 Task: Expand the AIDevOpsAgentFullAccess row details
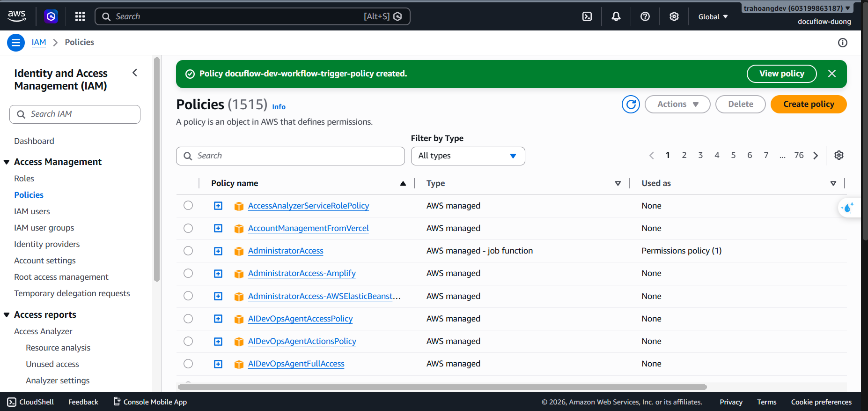pyautogui.click(x=218, y=364)
